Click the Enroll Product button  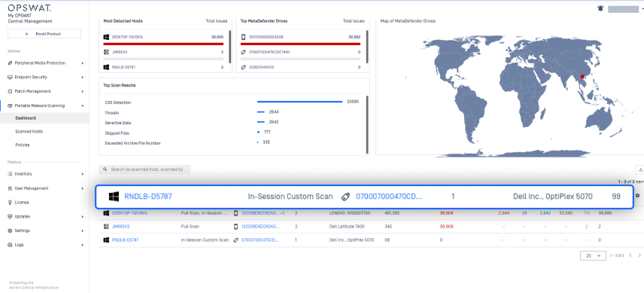pos(44,34)
